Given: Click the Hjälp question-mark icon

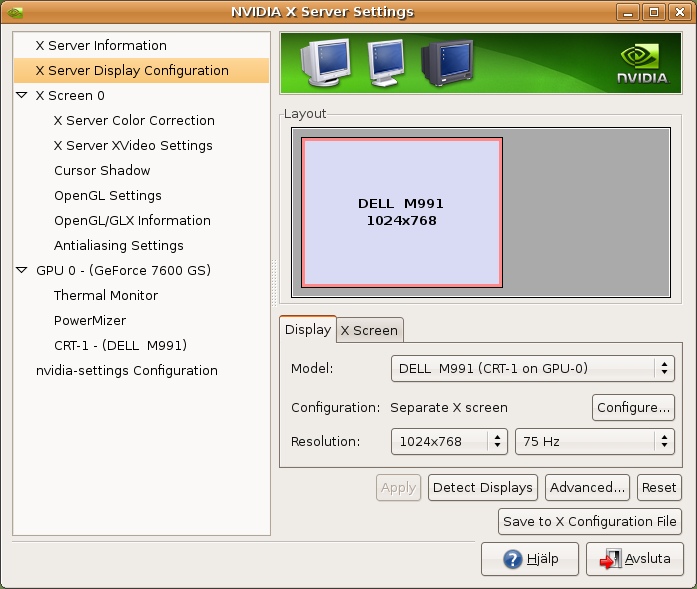Looking at the screenshot, I should (x=513, y=559).
